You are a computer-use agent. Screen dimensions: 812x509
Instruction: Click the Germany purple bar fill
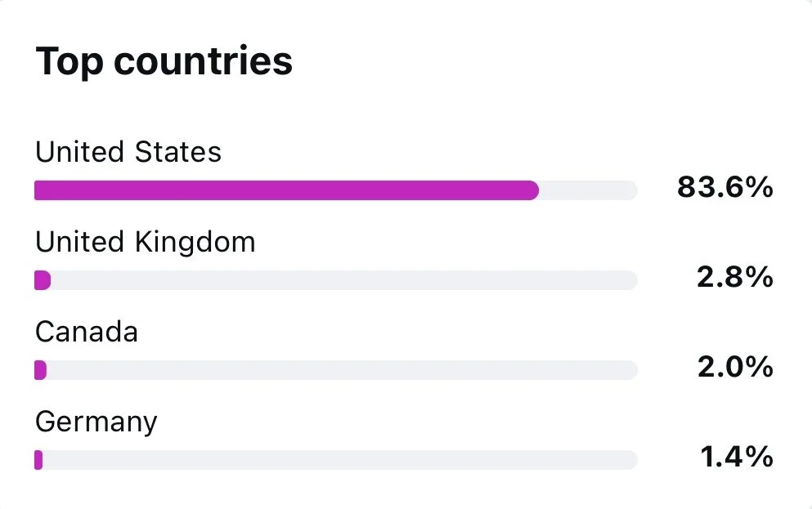pyautogui.click(x=38, y=460)
